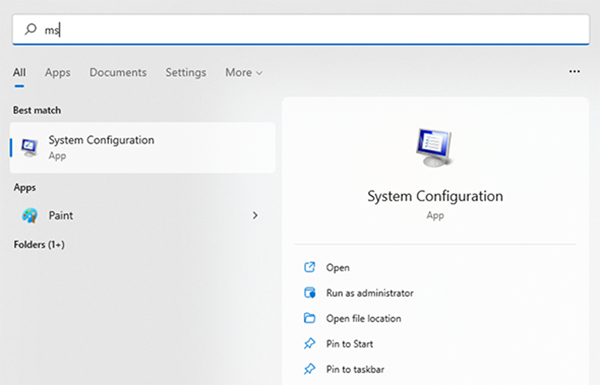Click the Run as administrator shield icon

[x=310, y=293]
